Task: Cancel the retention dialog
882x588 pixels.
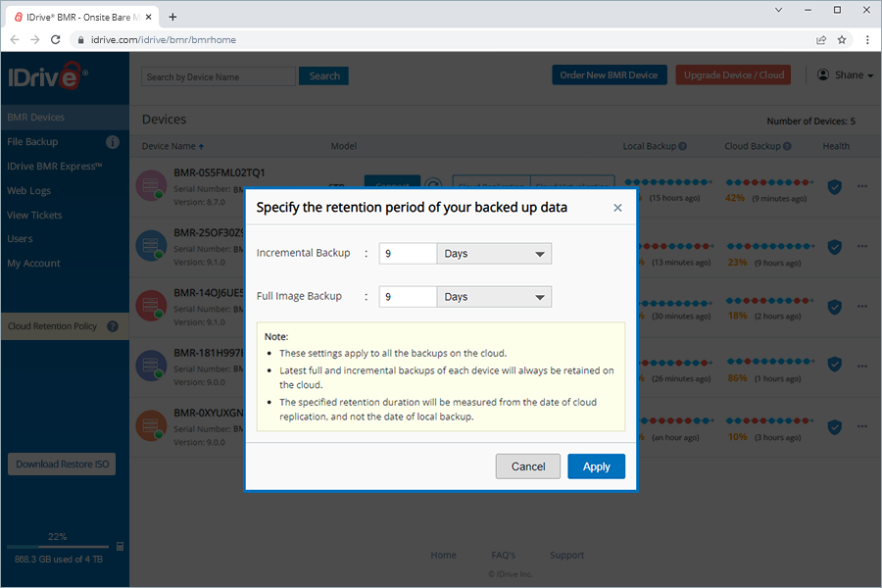Action: 527,466
